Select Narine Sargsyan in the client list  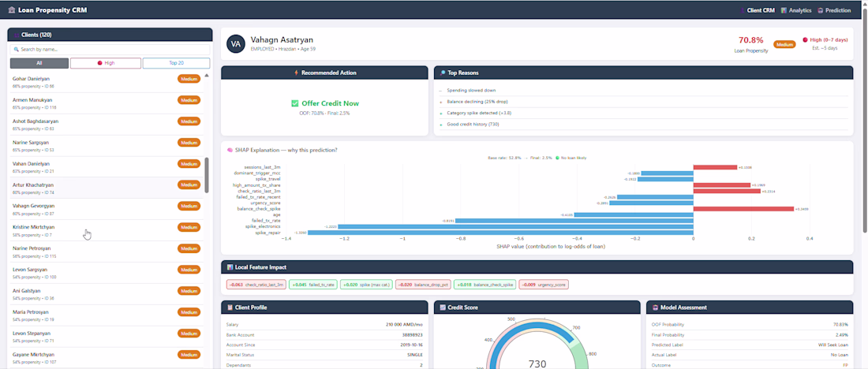pyautogui.click(x=107, y=146)
